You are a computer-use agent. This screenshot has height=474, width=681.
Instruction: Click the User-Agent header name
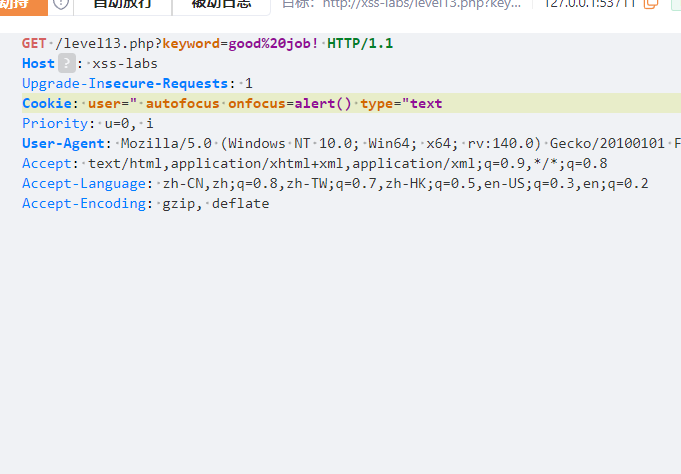(63, 143)
